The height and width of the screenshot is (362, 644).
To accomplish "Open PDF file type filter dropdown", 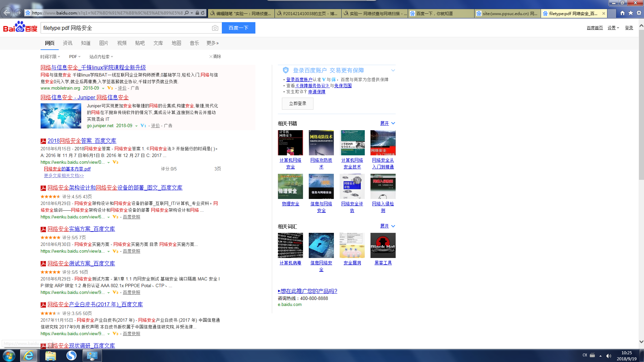I will pyautogui.click(x=75, y=57).
